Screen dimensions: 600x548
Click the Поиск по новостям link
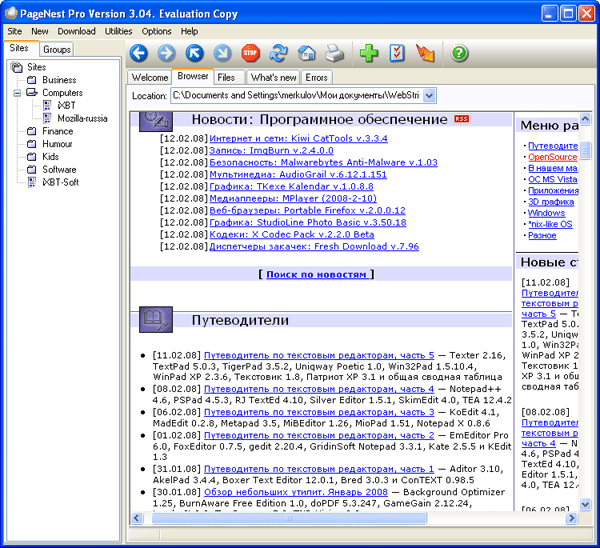316,274
